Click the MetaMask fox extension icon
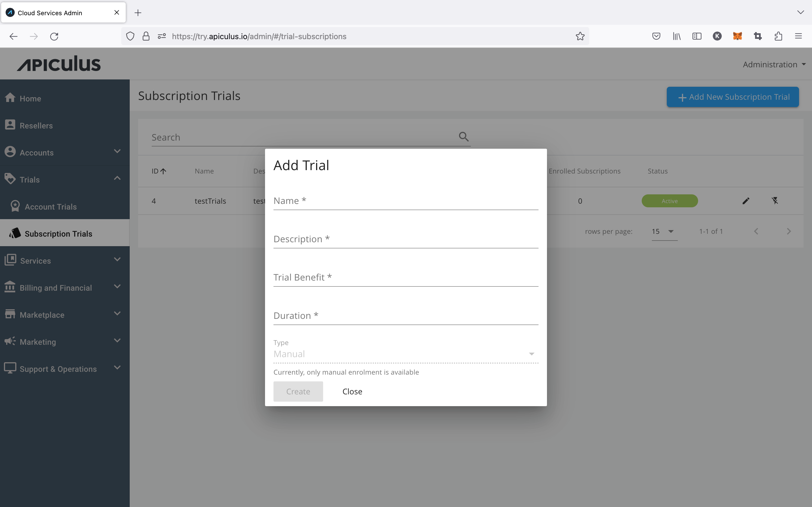812x507 pixels. 737,36
